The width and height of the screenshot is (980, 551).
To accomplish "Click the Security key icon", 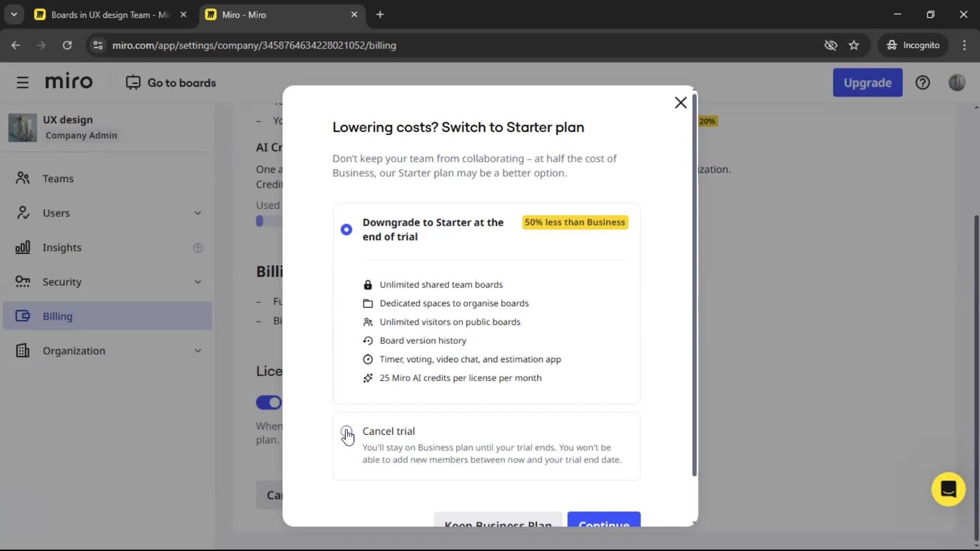I will [22, 282].
